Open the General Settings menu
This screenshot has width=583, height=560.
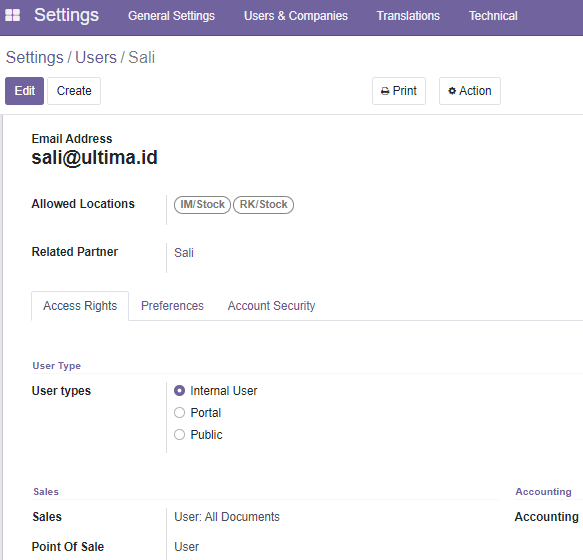coord(171,16)
